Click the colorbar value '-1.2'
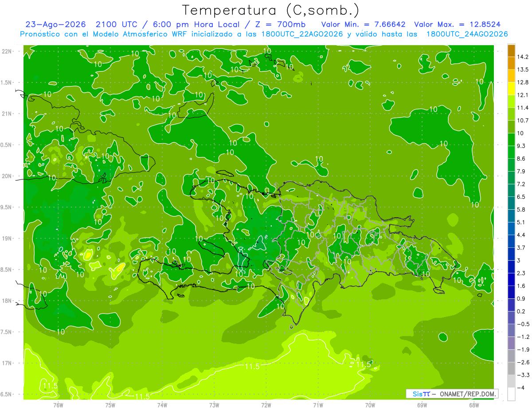 click(x=523, y=337)
